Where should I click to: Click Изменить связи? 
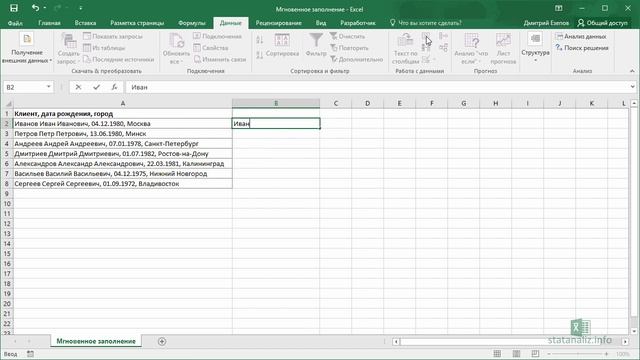220,59
